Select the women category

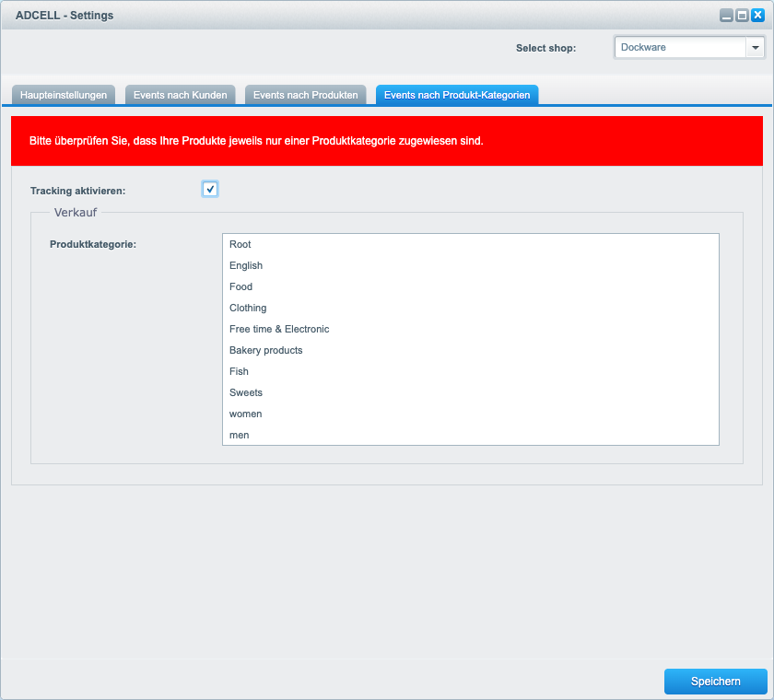coord(471,414)
